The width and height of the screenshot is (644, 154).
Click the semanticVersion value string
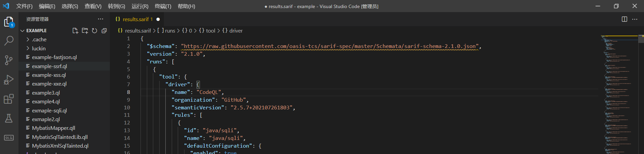(x=261, y=108)
